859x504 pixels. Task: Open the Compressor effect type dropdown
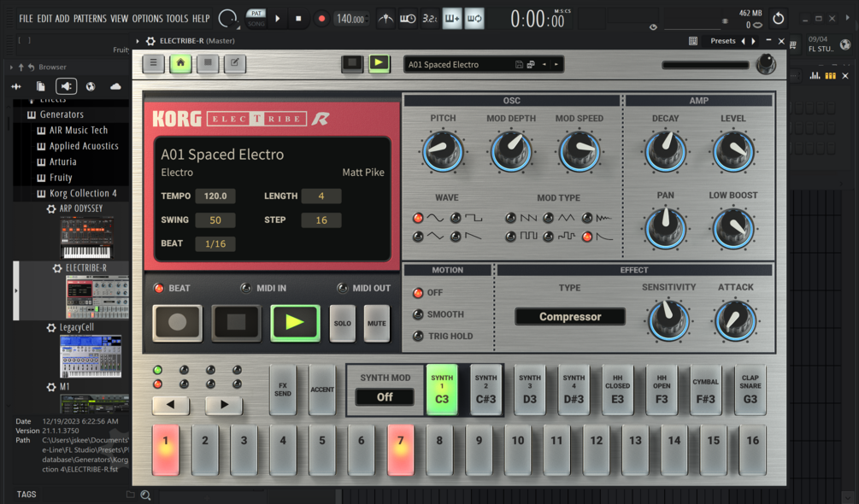point(570,317)
